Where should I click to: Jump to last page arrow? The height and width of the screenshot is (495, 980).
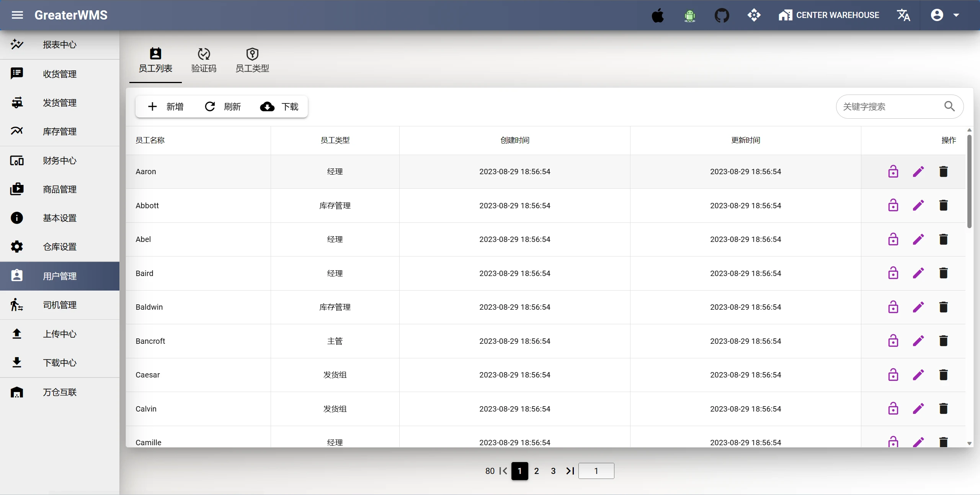point(570,471)
